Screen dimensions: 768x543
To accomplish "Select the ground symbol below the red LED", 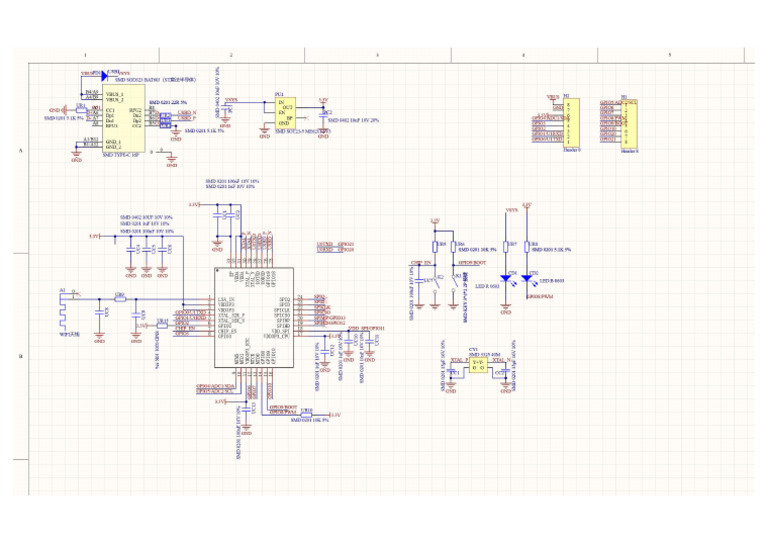I will coord(506,308).
